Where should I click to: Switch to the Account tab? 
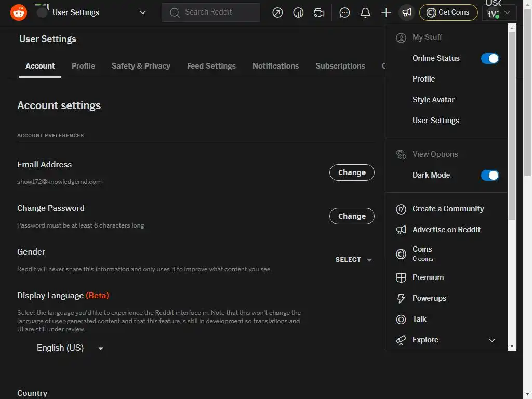(40, 66)
